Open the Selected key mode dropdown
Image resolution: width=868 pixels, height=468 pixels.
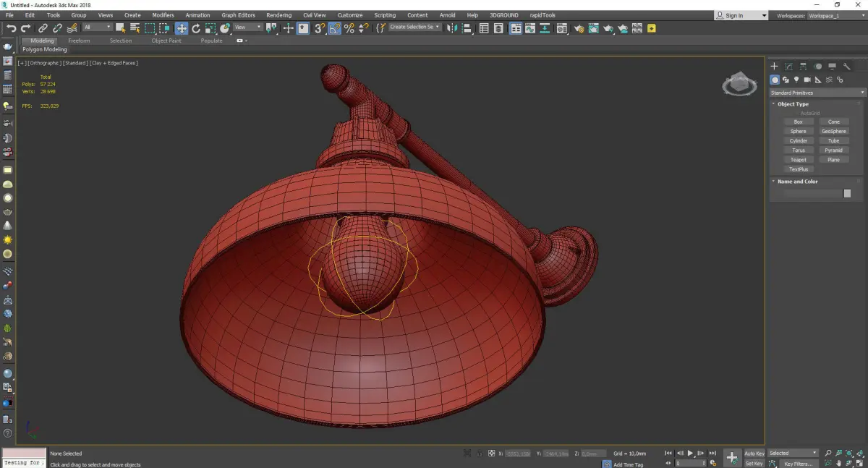pos(793,453)
